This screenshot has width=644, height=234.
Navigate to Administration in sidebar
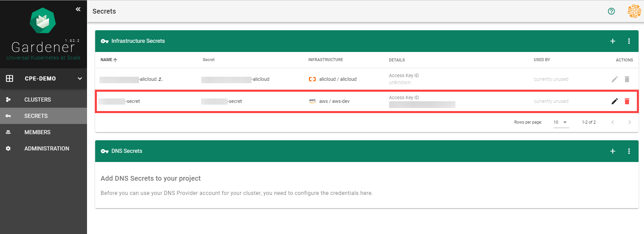(47, 148)
